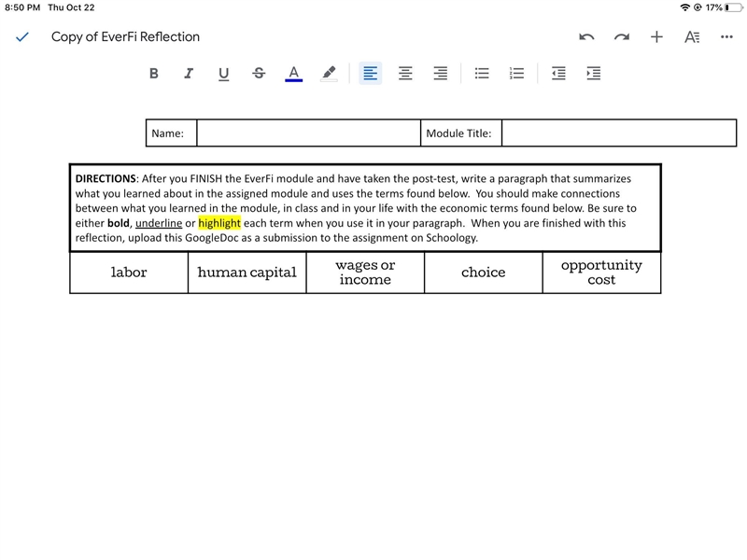Image resolution: width=747 pixels, height=560 pixels.
Task: Choose the text color
Action: 293,74
